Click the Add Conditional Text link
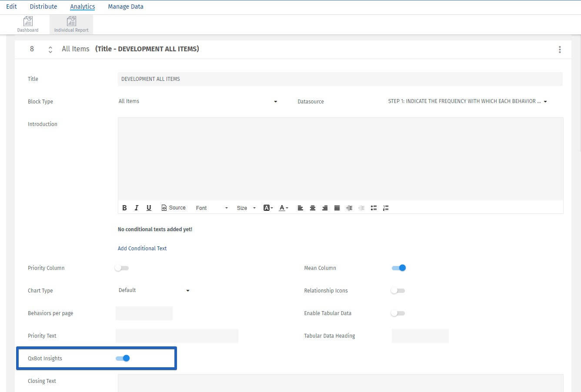The height and width of the screenshot is (392, 581). pos(142,248)
